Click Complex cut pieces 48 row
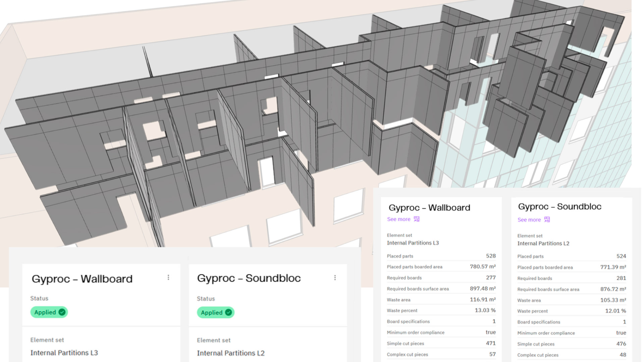644x362 pixels. 572,355
